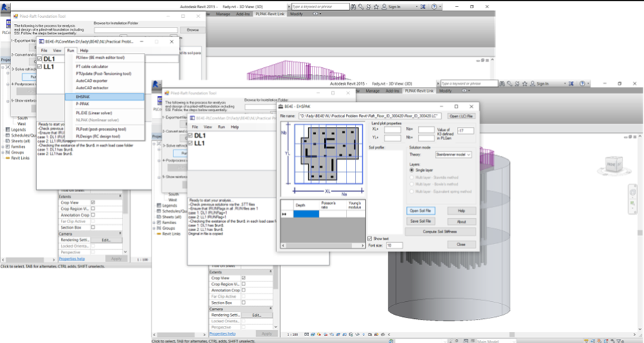Select the highlighted Depth cell in soil table
Screen dimensions: 644x343
[306, 214]
